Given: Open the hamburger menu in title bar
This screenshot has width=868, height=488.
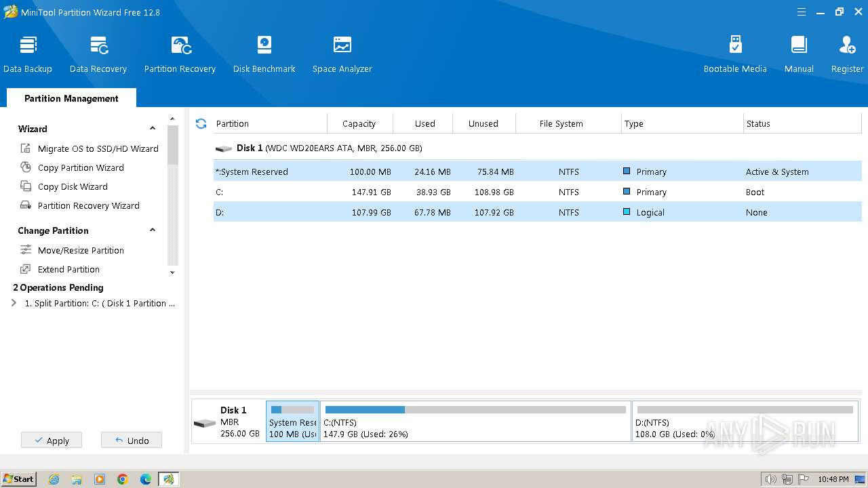Looking at the screenshot, I should pos(802,12).
